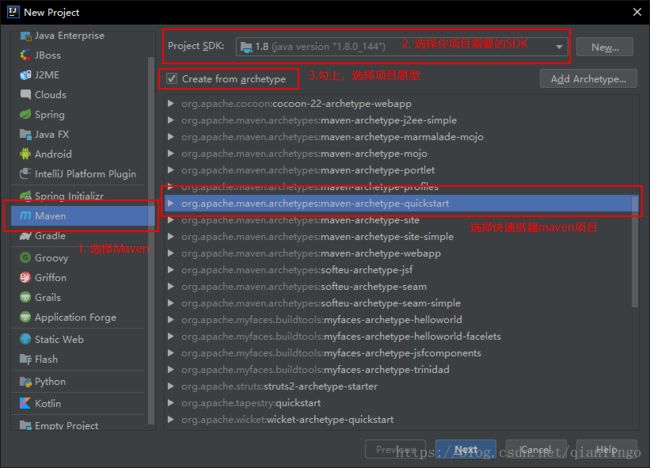The image size is (650, 468).
Task: Click the Python icon
Action: [25, 381]
